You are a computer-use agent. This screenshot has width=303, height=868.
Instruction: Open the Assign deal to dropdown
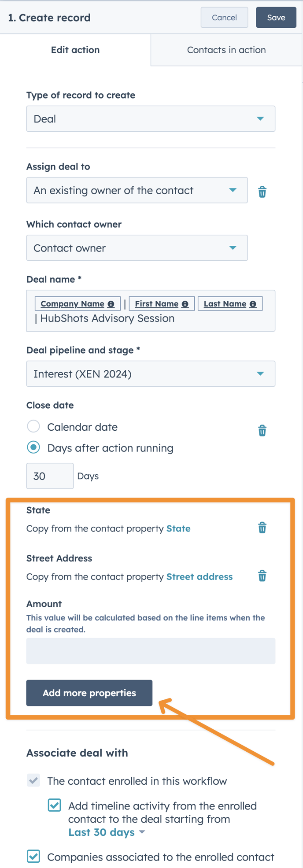137,190
